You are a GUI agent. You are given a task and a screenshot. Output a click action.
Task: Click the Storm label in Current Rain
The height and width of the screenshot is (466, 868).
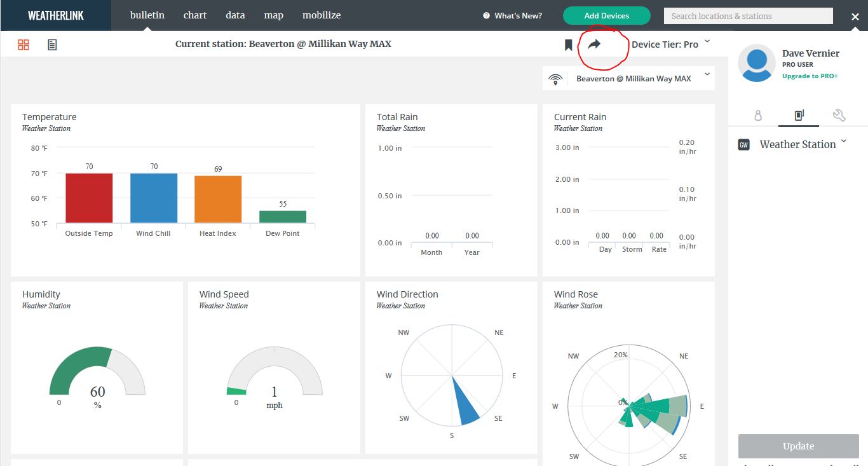tap(632, 249)
